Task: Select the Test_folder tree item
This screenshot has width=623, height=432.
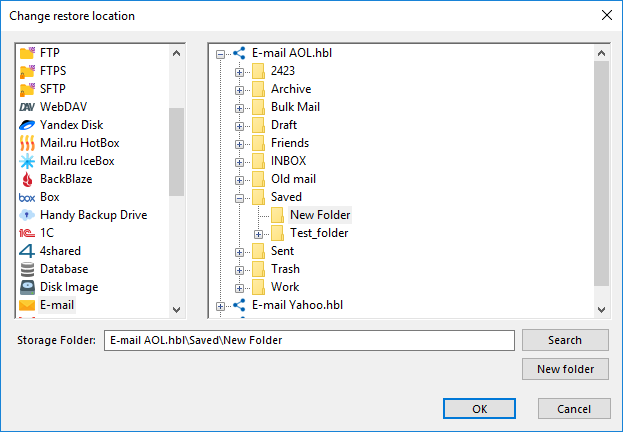Action: 319,233
